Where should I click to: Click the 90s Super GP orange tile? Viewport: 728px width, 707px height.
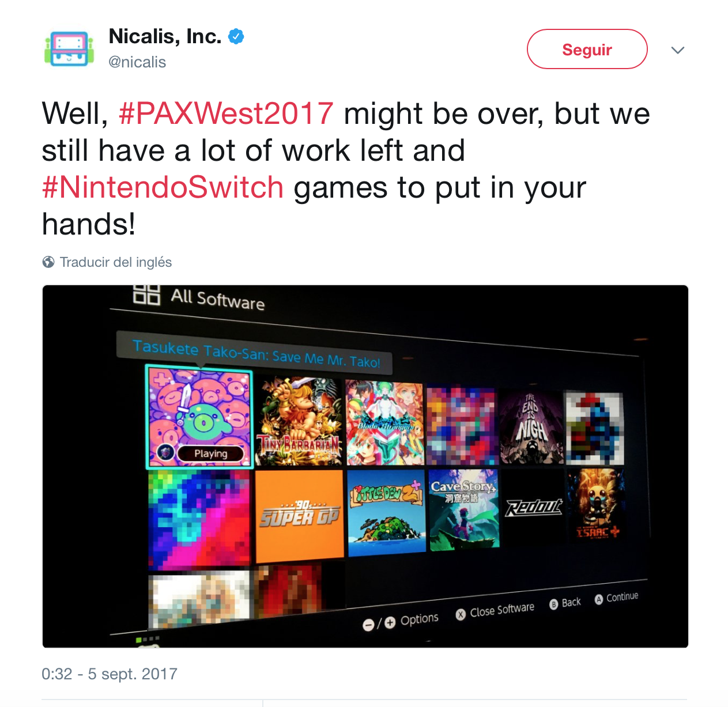point(299,516)
